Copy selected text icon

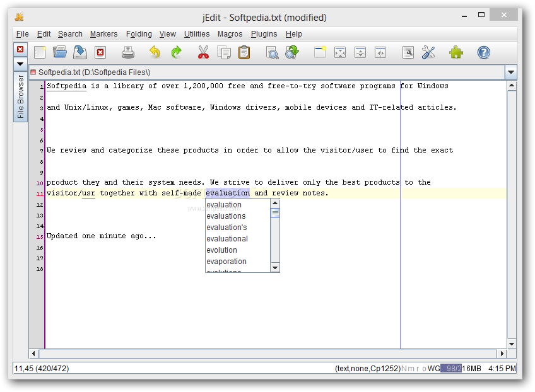click(224, 52)
